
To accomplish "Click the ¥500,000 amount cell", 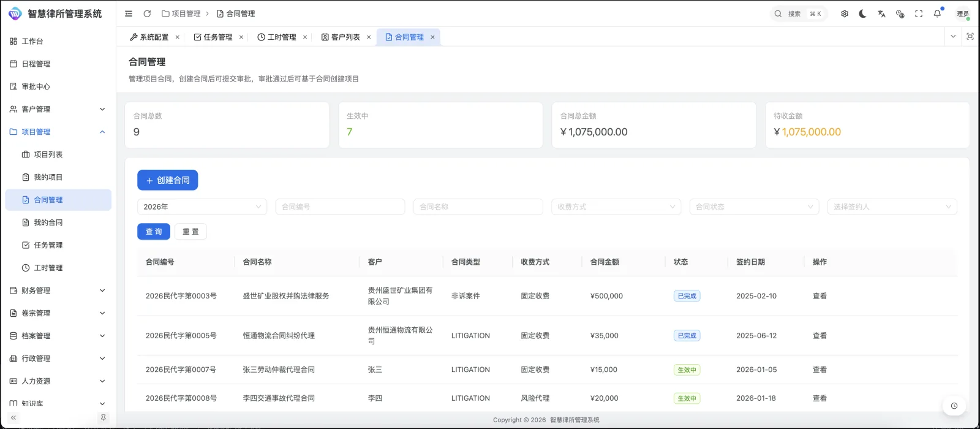I will click(606, 296).
